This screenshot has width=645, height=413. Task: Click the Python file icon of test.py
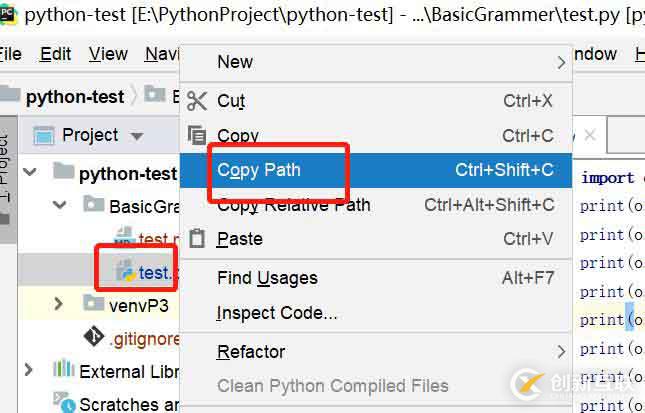125,271
